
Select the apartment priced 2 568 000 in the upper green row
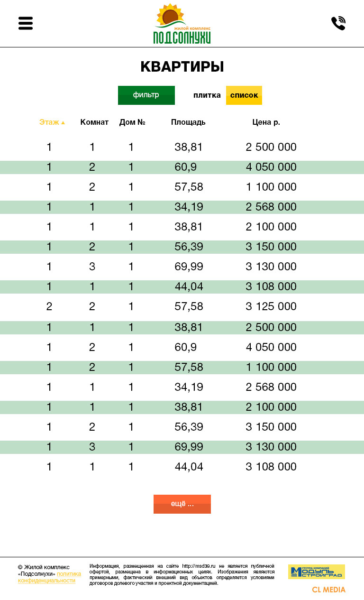pos(182,207)
